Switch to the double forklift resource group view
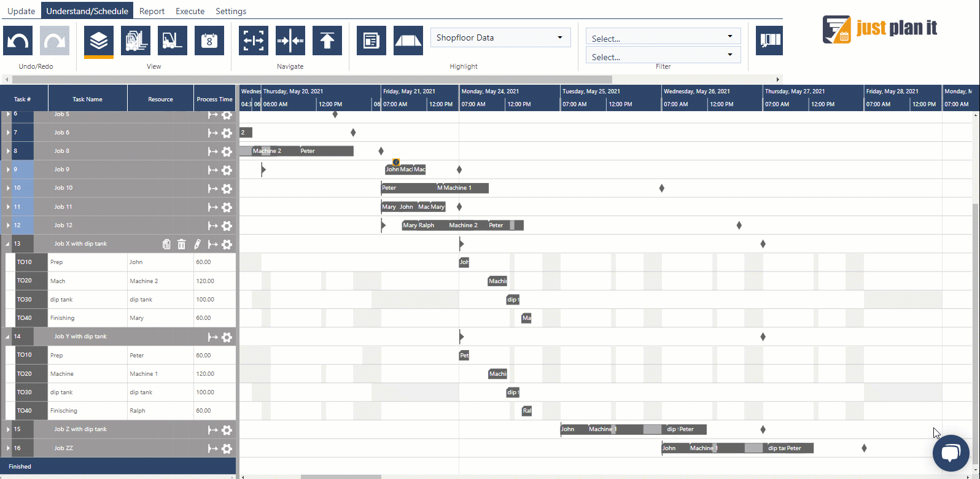 coord(136,41)
